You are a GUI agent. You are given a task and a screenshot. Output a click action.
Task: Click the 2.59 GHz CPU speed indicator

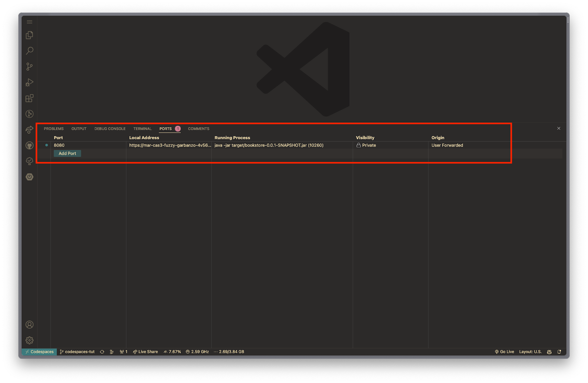pos(197,352)
